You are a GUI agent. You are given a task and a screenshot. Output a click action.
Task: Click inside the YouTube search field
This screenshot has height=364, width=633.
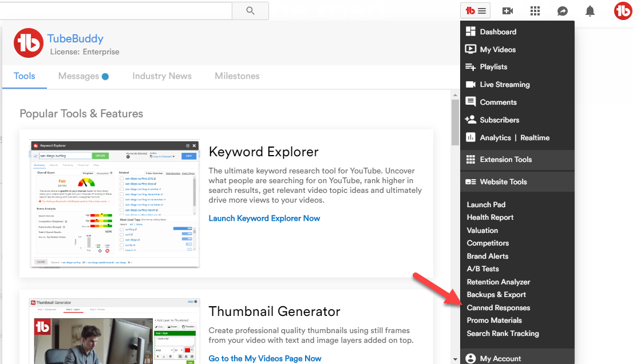[114, 10]
